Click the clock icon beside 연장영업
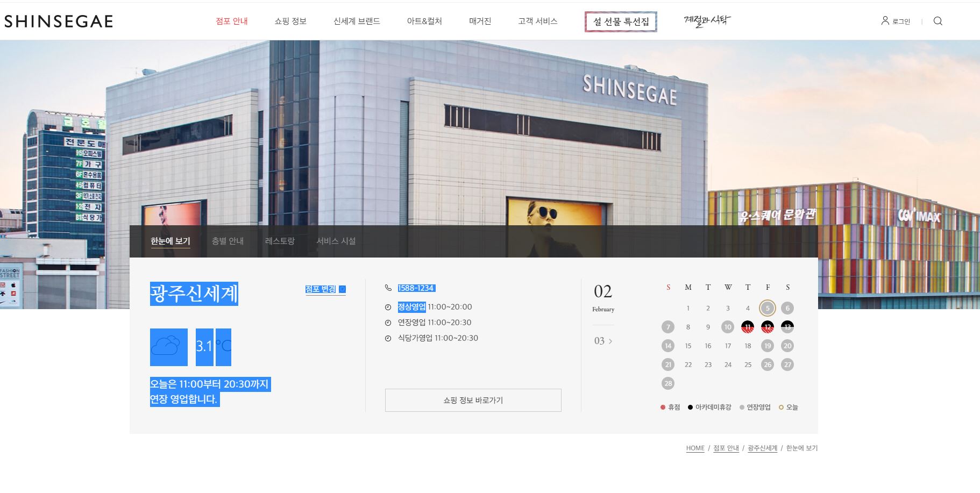The width and height of the screenshot is (980, 493). pos(388,323)
